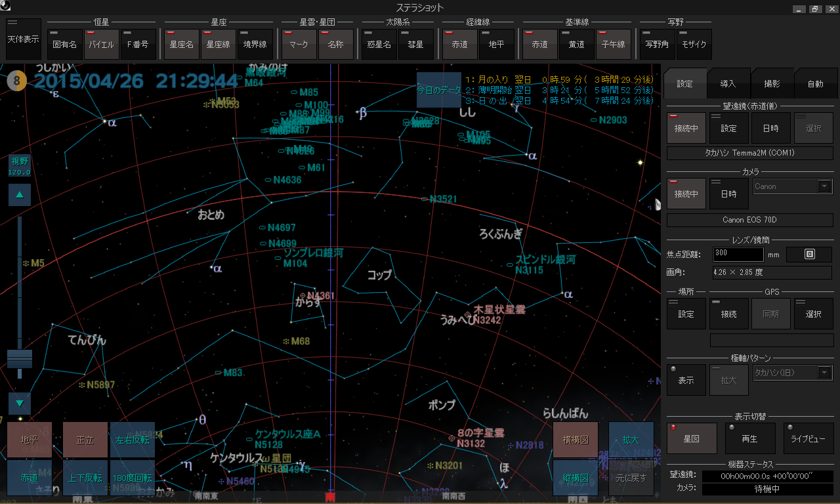This screenshot has height=504, width=840.
Task: Select 横構図 landscape composition
Action: 576,440
